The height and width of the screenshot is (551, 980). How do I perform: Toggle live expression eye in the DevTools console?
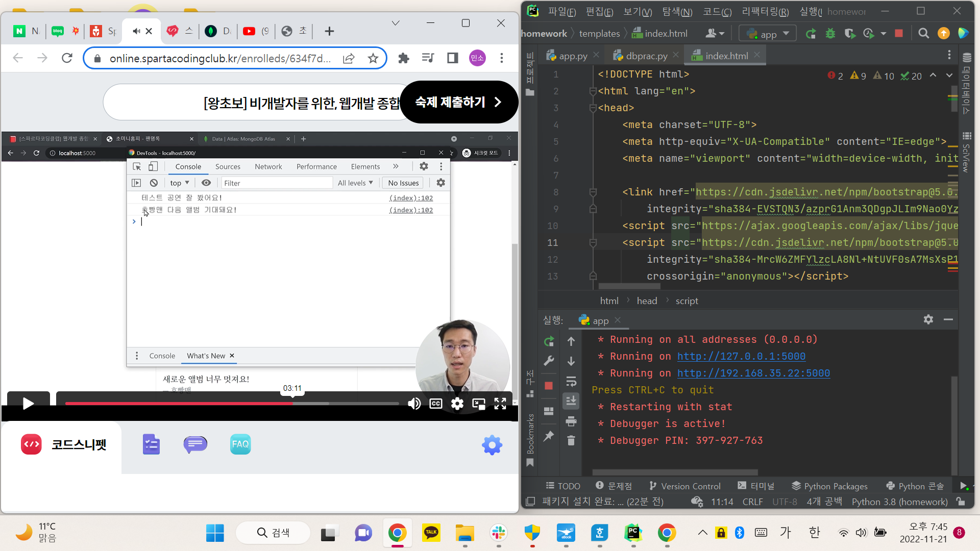point(206,183)
